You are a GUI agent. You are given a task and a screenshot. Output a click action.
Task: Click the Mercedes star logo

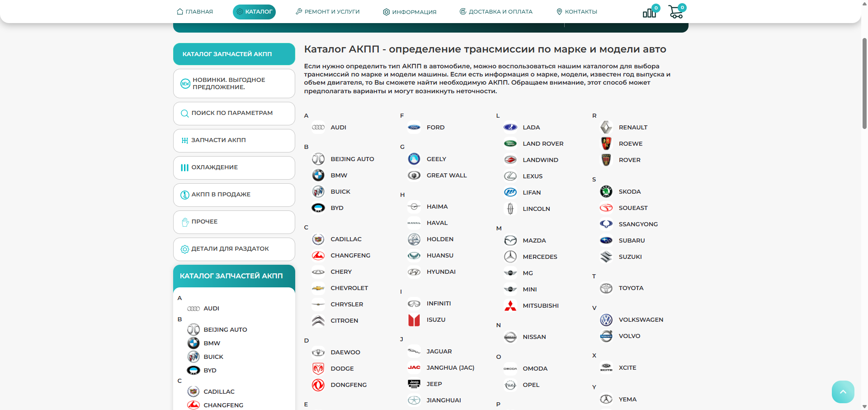(x=510, y=257)
